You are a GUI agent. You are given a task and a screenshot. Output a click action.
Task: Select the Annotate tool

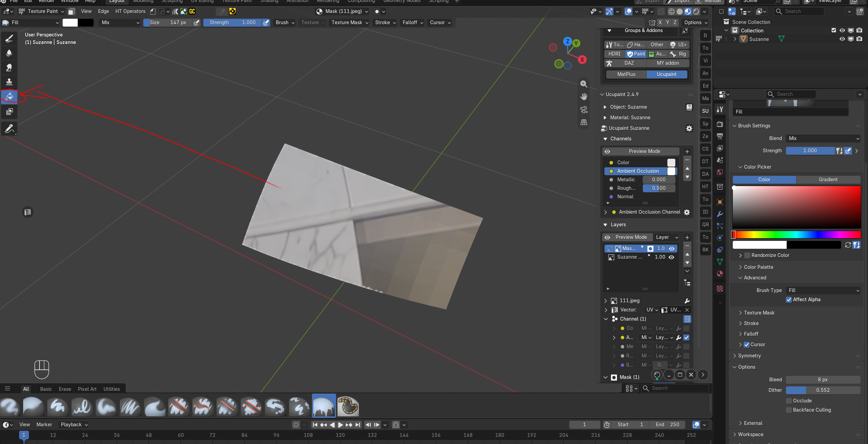click(9, 129)
